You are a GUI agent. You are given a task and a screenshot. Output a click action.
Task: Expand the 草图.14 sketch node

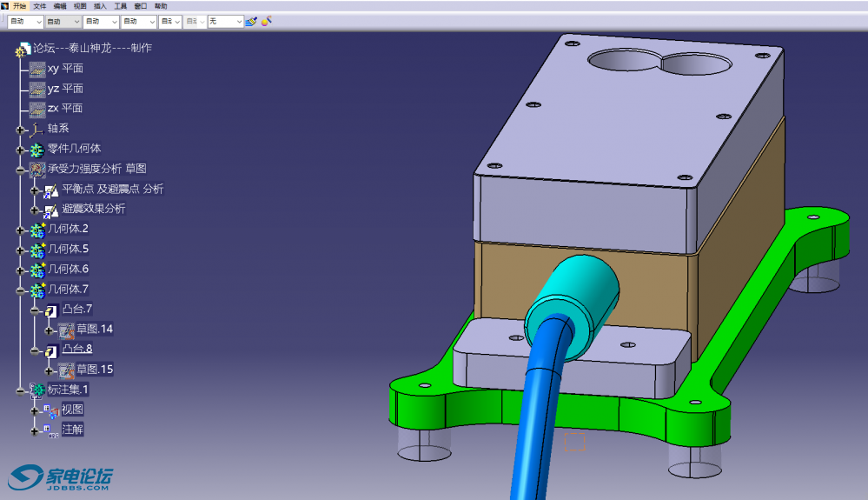pyautogui.click(x=50, y=330)
